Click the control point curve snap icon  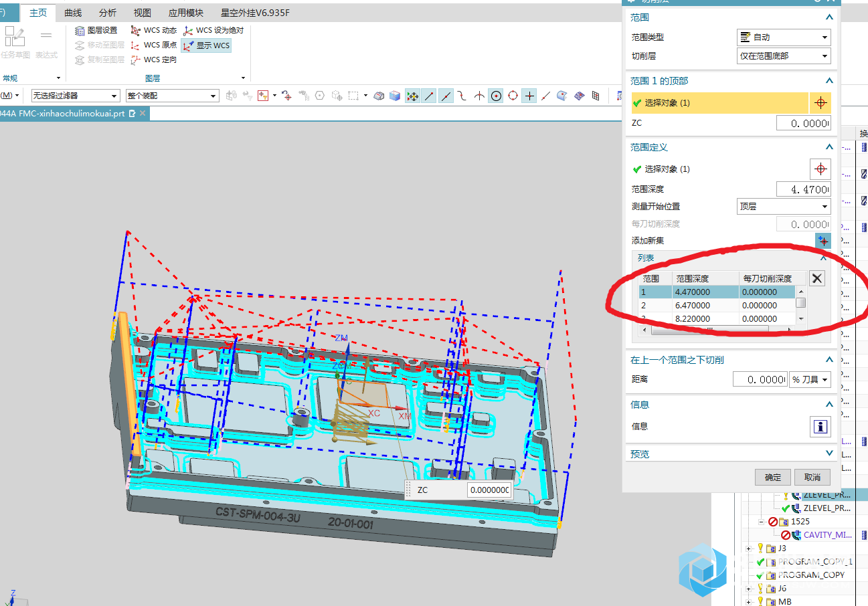[x=462, y=96]
